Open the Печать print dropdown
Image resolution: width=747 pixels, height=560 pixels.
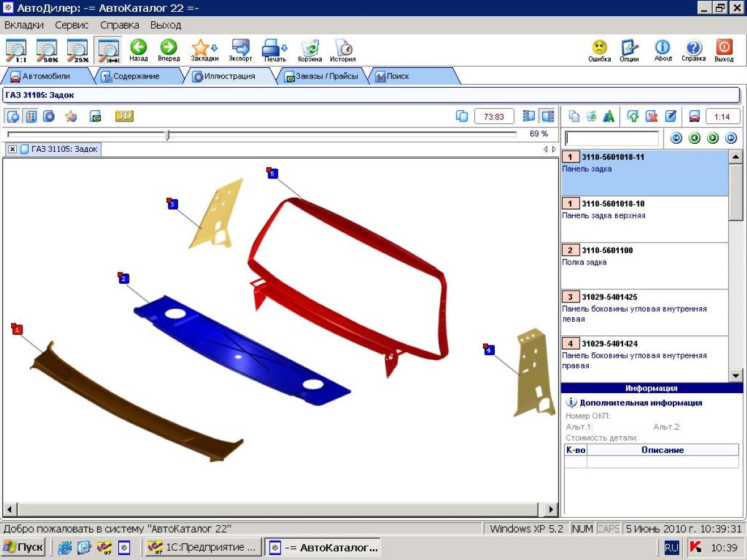[274, 48]
